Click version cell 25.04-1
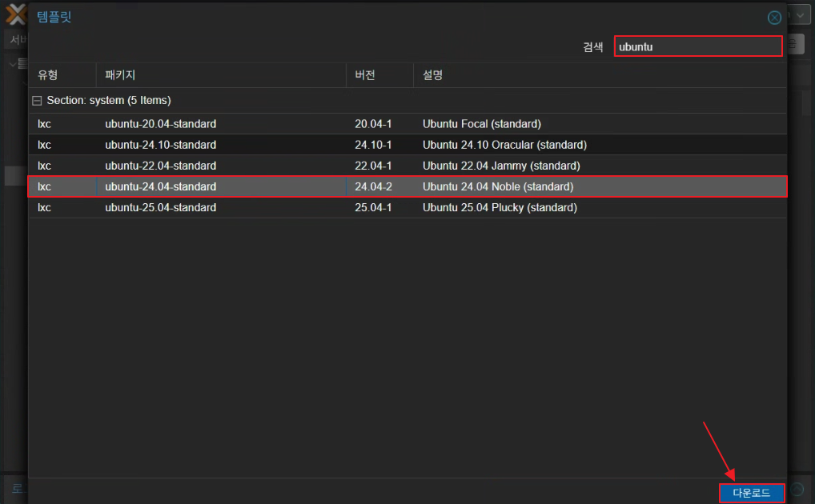Screen dimensions: 815x504 pos(373,207)
